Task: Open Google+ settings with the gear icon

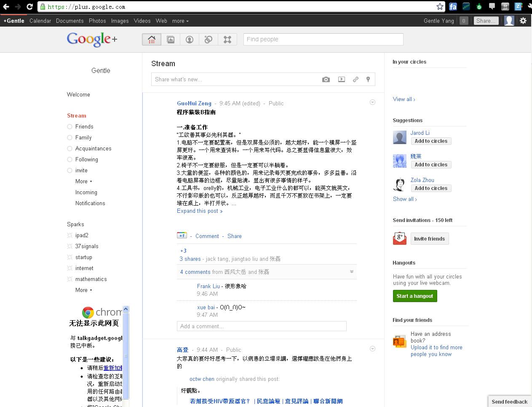Action: click(523, 20)
